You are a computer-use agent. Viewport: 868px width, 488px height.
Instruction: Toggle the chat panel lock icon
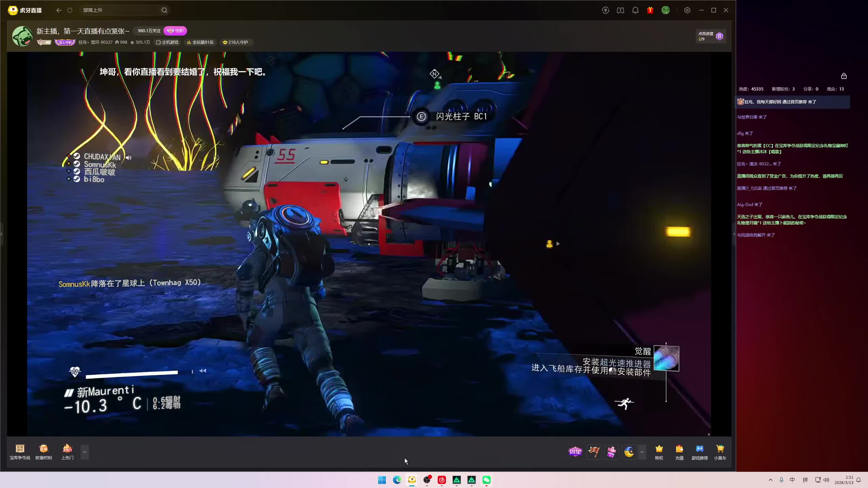coord(844,76)
